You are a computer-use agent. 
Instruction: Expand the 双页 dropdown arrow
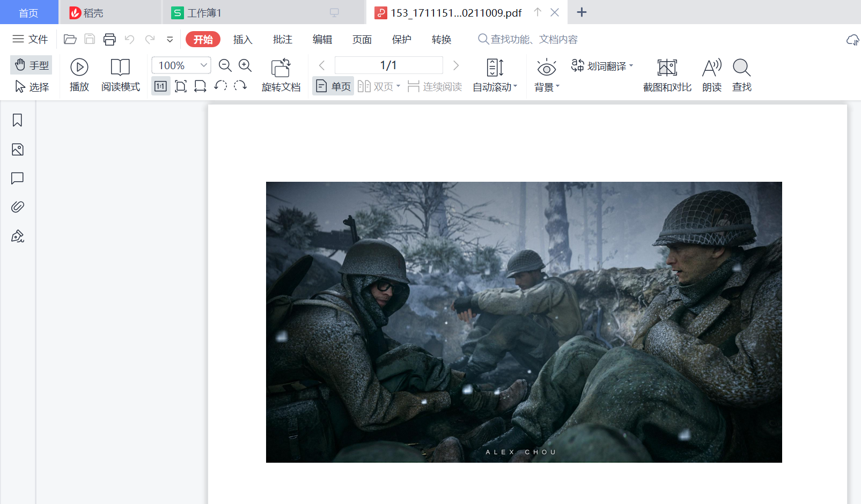tap(399, 86)
